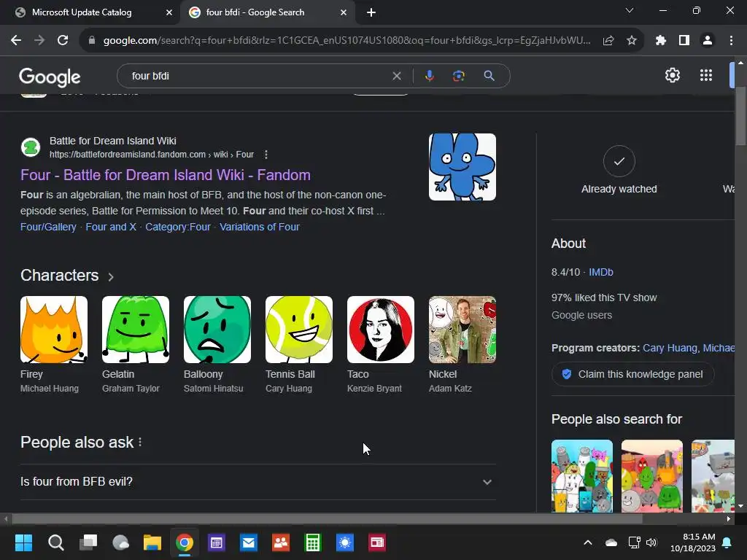This screenshot has width=747, height=560.
Task: Open the Windows Start menu
Action: click(23, 542)
